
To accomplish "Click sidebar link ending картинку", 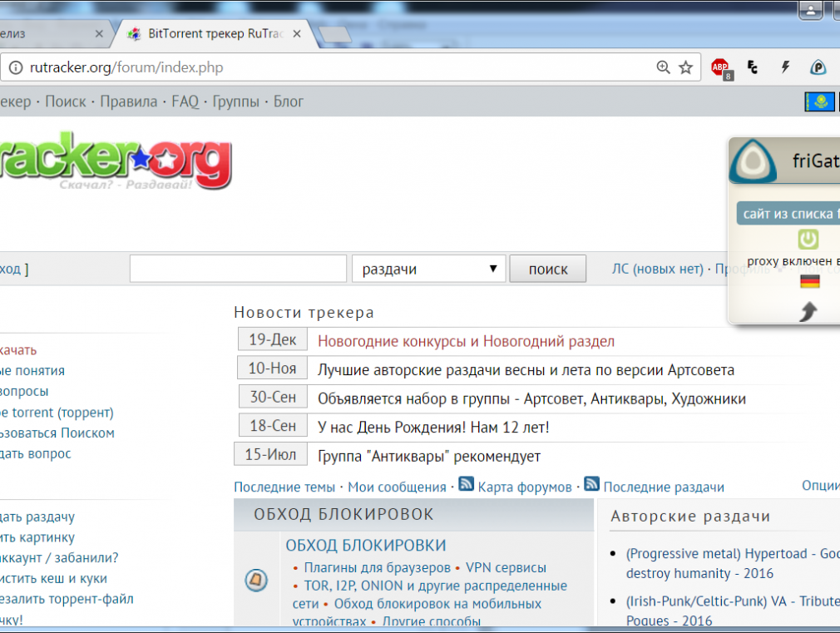I will click(37, 537).
